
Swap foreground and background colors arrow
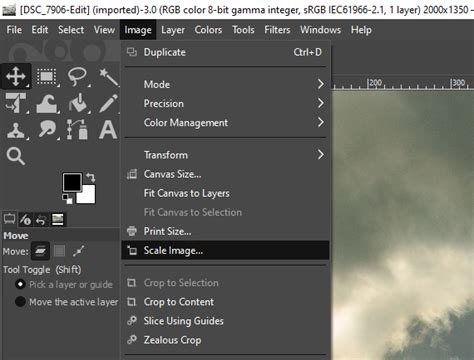pyautogui.click(x=91, y=177)
